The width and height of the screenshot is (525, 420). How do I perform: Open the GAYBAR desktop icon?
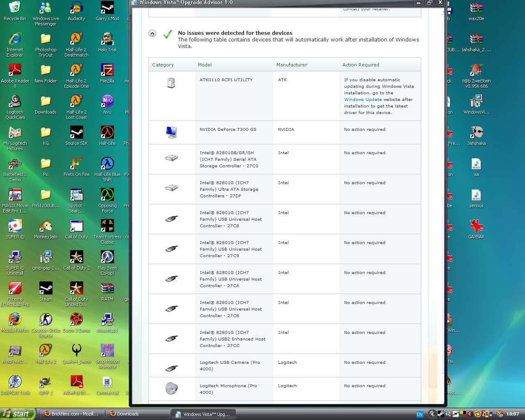476,230
